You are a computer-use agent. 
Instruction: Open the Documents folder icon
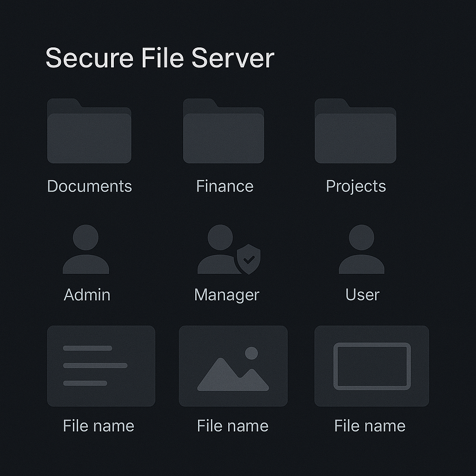(x=89, y=131)
